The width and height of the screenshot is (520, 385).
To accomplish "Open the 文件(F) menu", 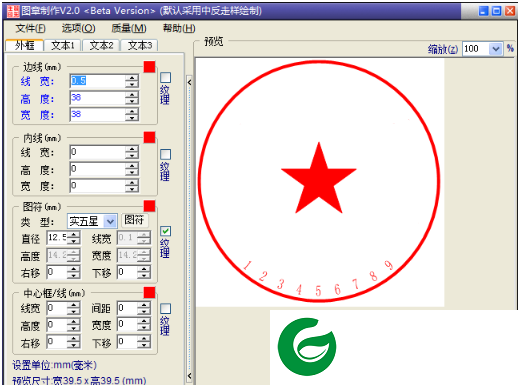I will pyautogui.click(x=30, y=29).
